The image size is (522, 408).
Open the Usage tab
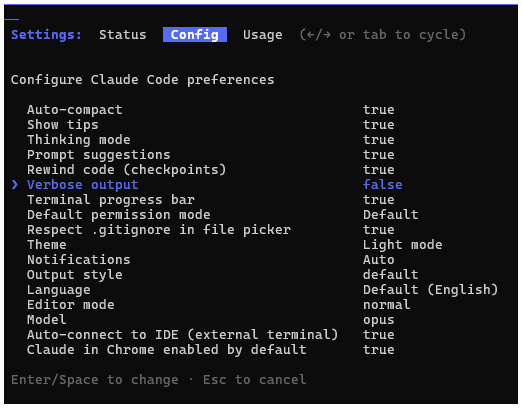pos(263,35)
